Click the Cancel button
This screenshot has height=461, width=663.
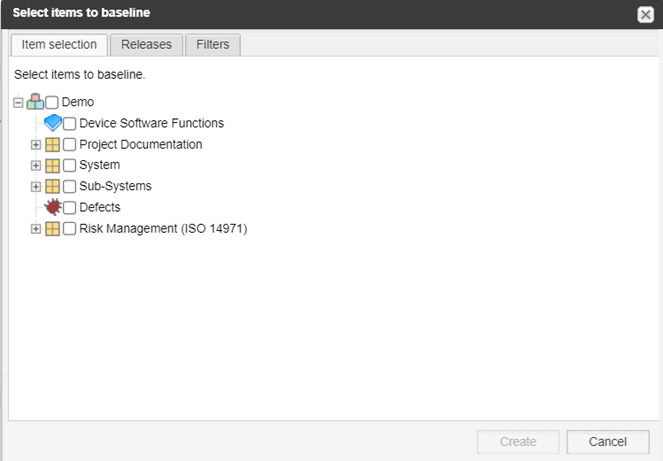[608, 442]
